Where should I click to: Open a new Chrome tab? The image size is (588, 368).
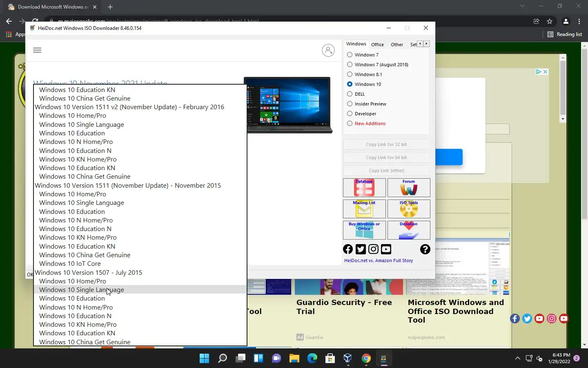(110, 7)
